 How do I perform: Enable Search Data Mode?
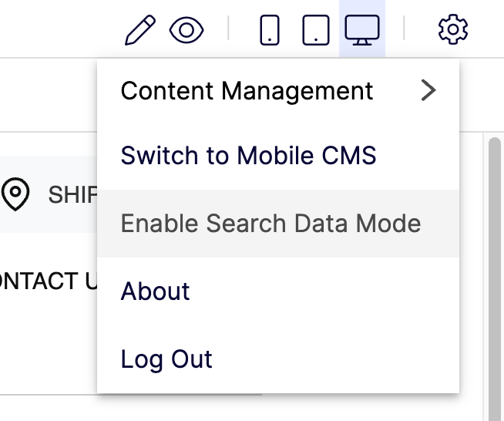pyautogui.click(x=278, y=223)
